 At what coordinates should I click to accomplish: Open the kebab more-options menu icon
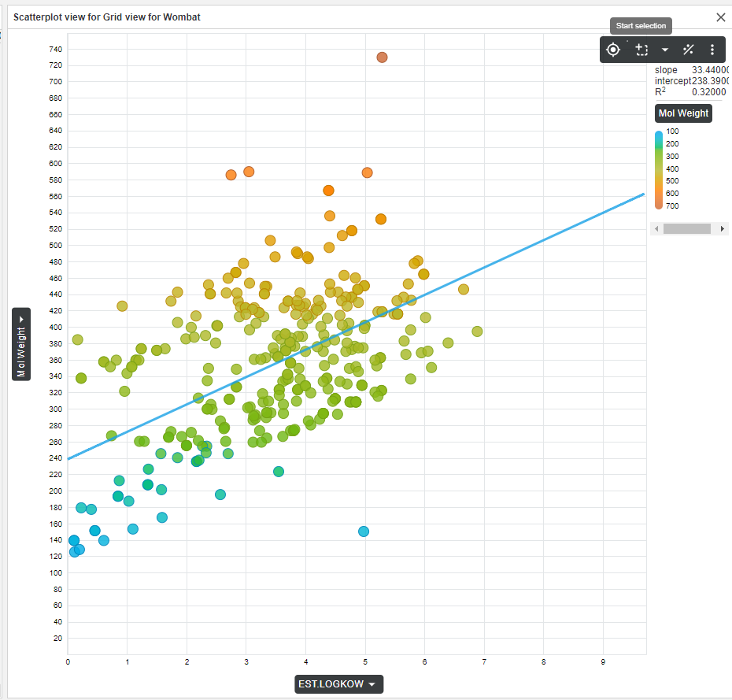(x=712, y=49)
